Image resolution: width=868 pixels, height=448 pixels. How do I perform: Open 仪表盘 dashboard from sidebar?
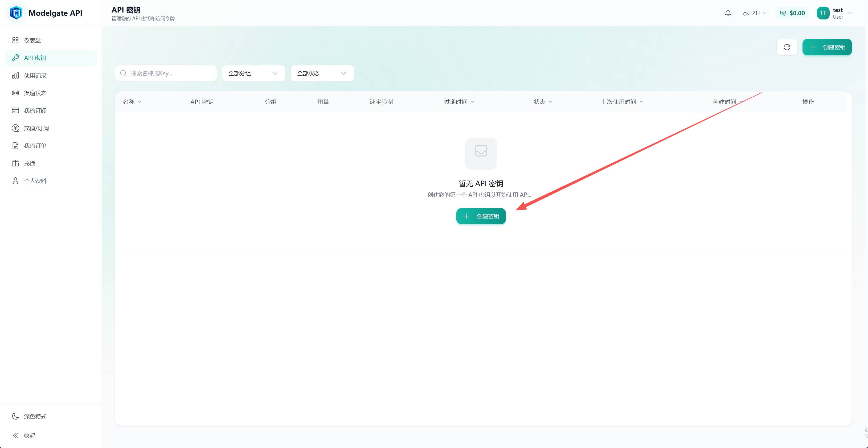[x=32, y=40]
